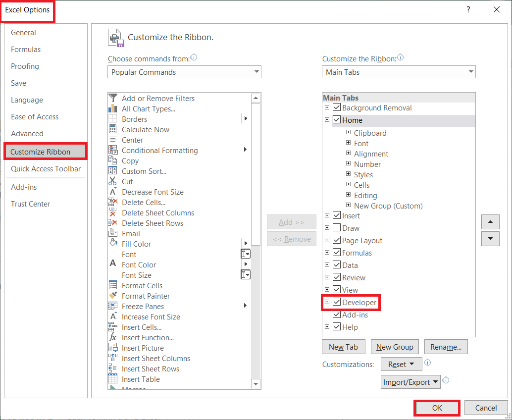Click the Custom Sort icon
Viewport: 512px width, 420px height.
pyautogui.click(x=113, y=171)
